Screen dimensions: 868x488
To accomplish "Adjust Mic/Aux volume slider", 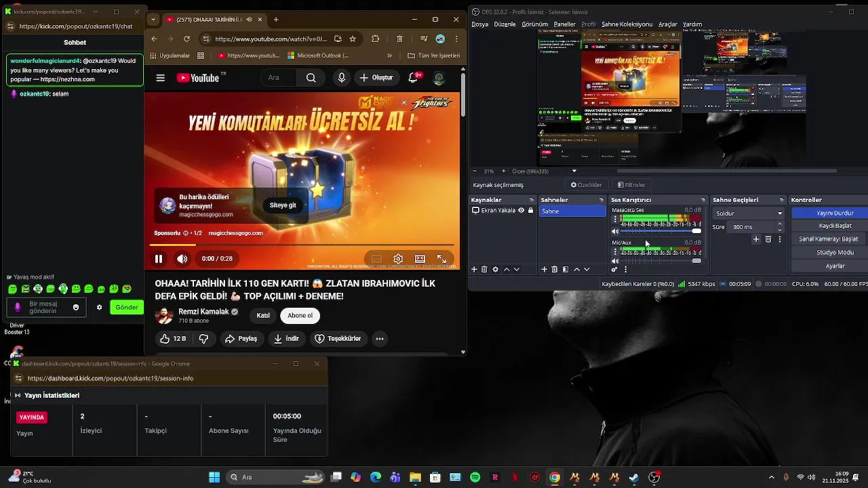I will [661, 261].
